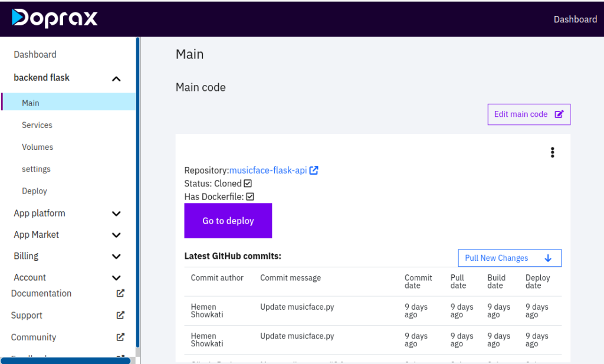Collapse the backend flask section

coord(116,79)
